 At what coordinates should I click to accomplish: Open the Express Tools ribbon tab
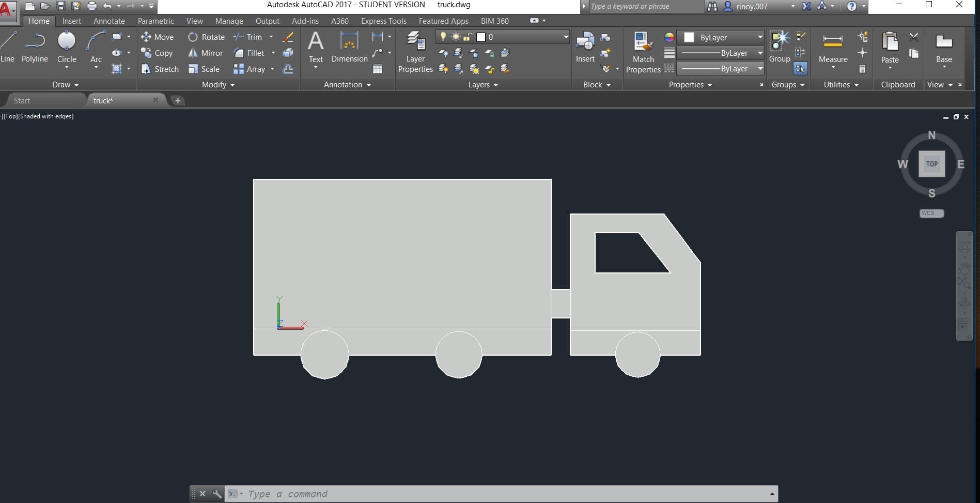(383, 21)
